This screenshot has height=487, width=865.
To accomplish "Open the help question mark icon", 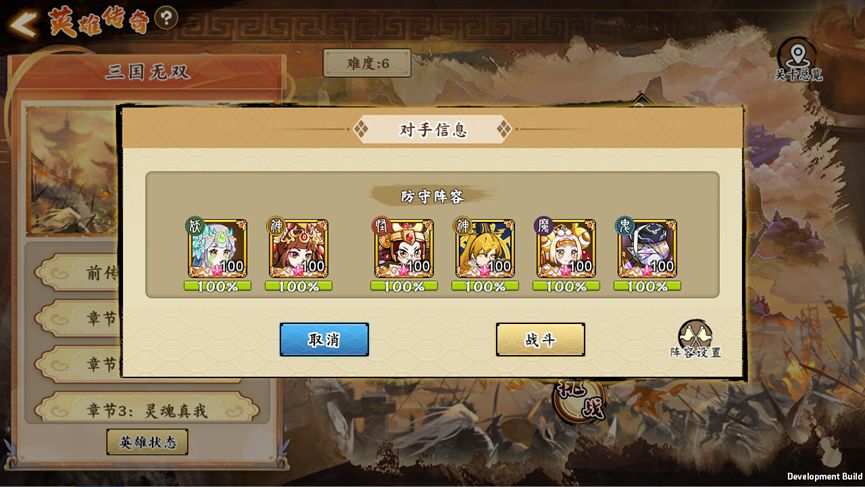I will [165, 19].
